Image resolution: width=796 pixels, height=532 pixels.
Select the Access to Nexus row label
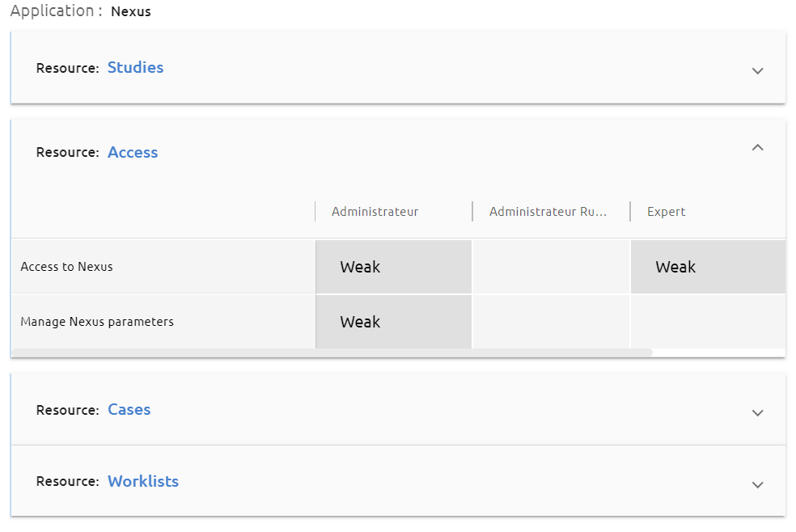(x=66, y=267)
